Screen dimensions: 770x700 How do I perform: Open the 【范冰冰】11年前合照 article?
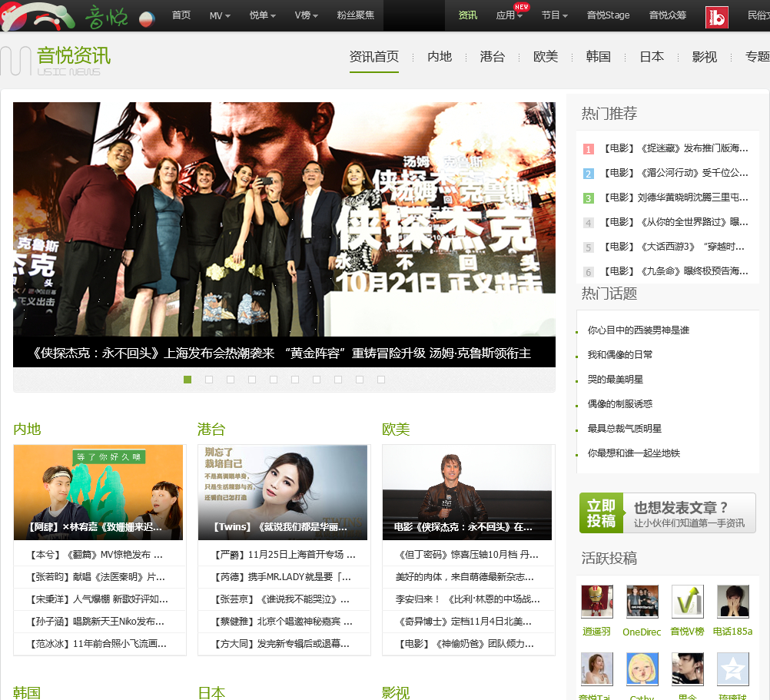pyautogui.click(x=98, y=644)
